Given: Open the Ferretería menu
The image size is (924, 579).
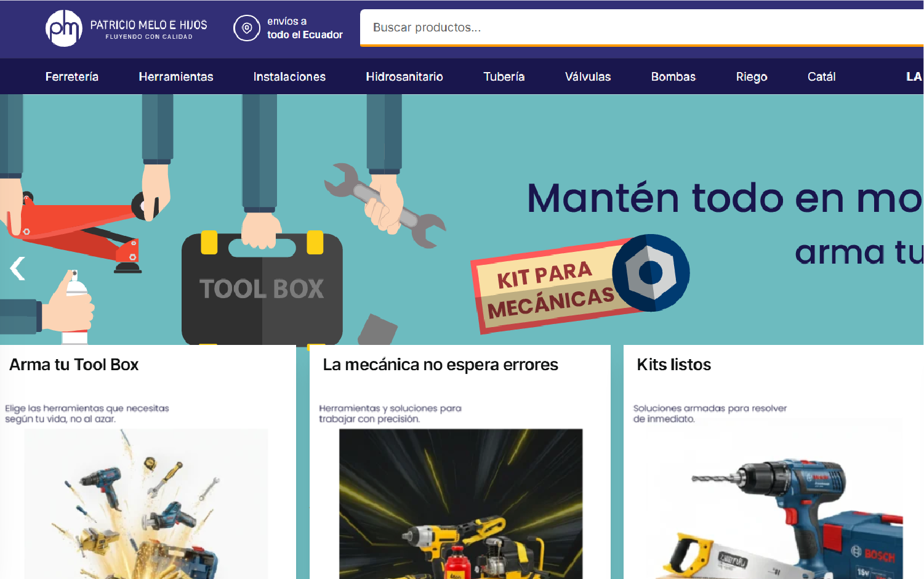Looking at the screenshot, I should point(72,76).
